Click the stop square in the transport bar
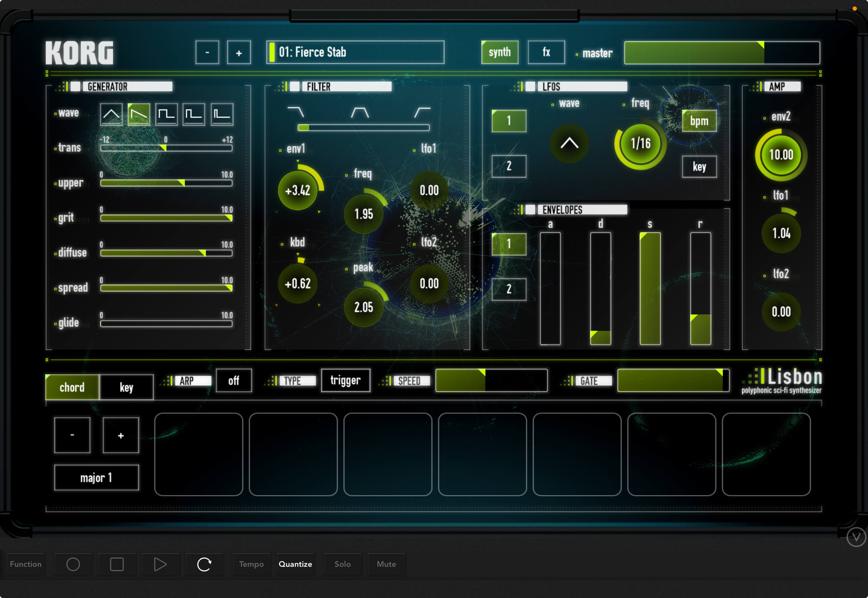Image resolution: width=868 pixels, height=598 pixels. coord(117,564)
